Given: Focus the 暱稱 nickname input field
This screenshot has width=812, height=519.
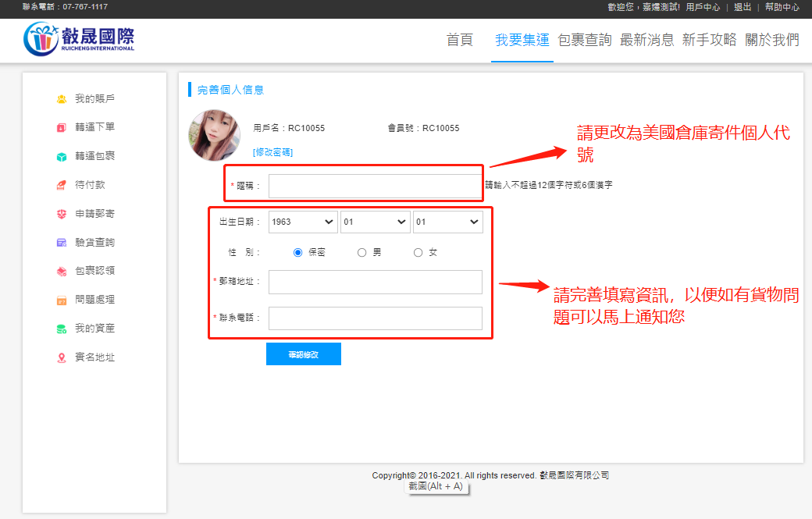Looking at the screenshot, I should [x=375, y=187].
